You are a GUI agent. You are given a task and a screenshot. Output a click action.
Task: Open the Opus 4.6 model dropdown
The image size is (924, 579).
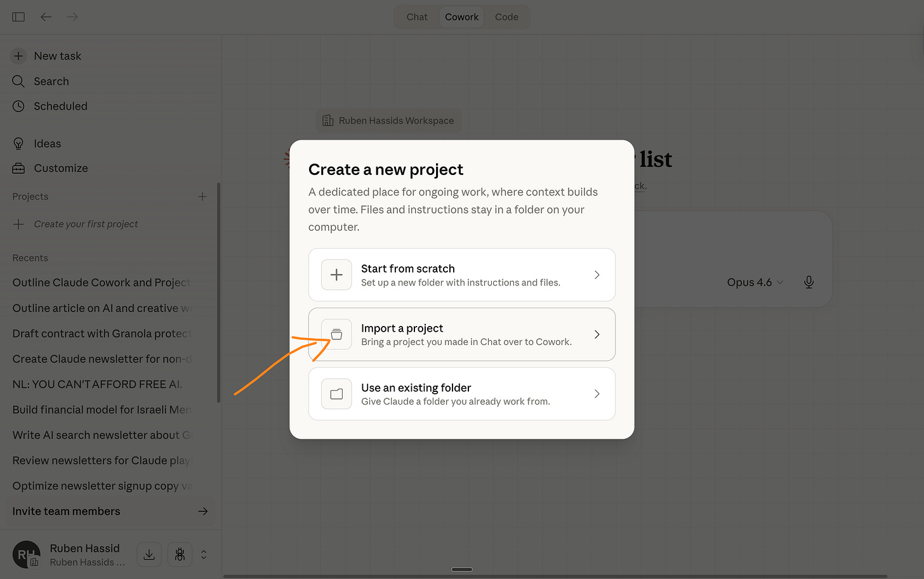point(755,282)
